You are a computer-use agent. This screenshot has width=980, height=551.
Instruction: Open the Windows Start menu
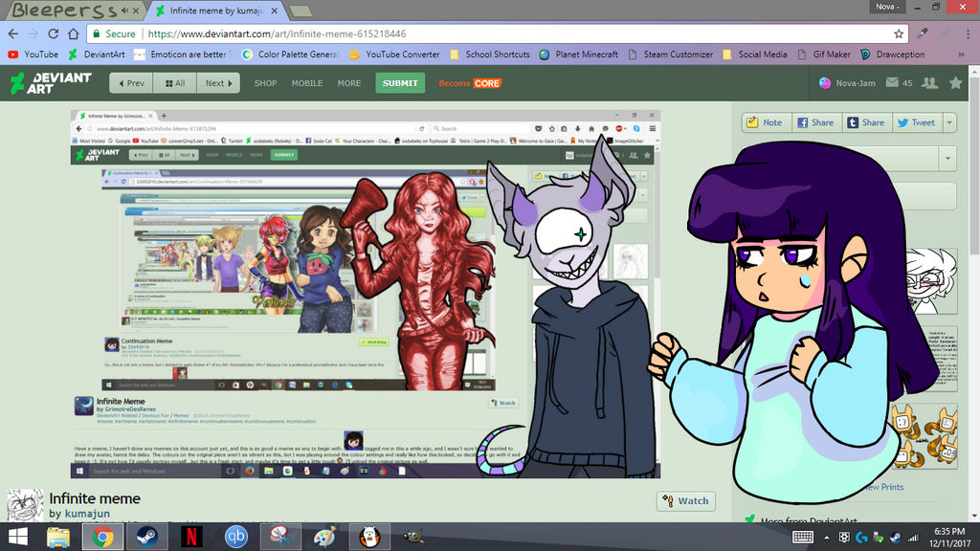17,537
